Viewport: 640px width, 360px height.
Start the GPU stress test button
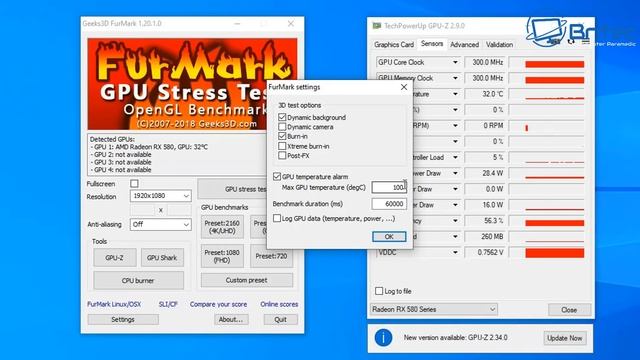pos(232,189)
